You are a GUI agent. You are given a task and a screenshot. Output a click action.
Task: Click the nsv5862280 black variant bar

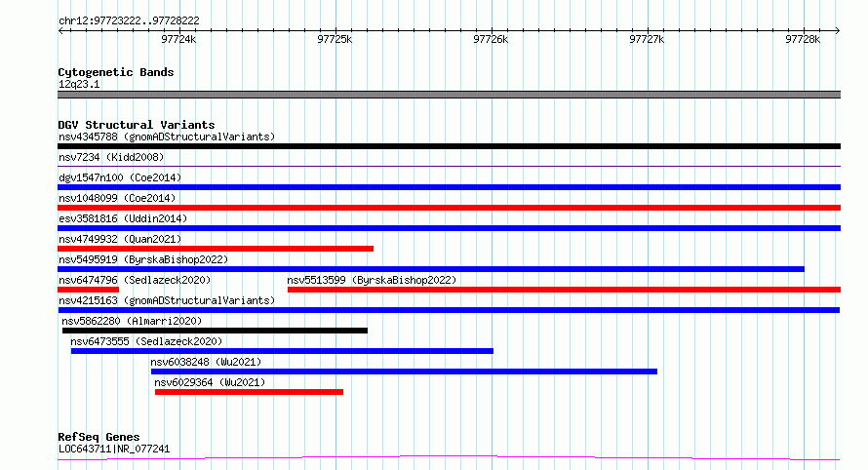pos(215,332)
